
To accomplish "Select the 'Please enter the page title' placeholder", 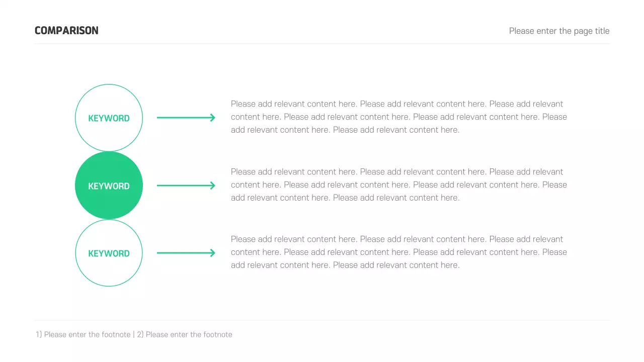I will pos(559,31).
